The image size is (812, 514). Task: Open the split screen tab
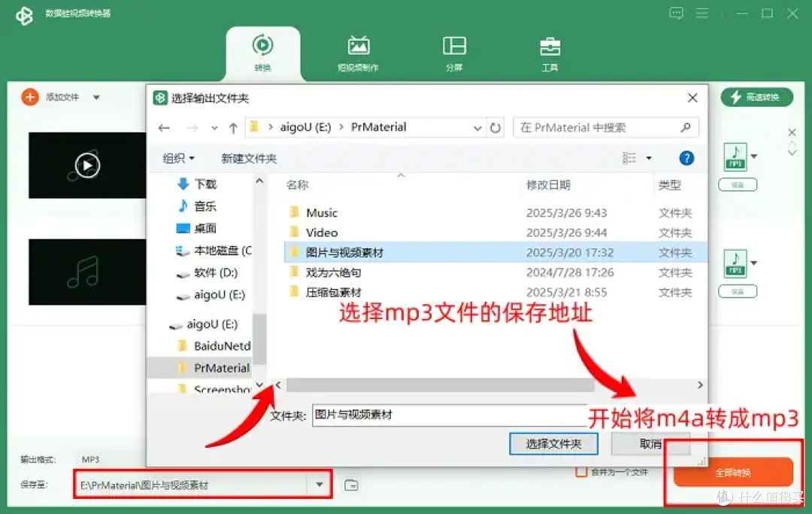pos(454,53)
